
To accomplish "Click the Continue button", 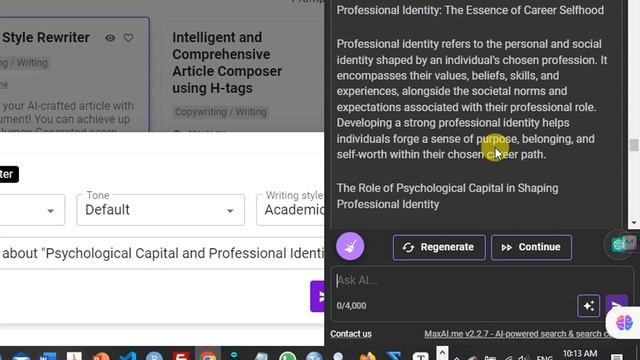I will [x=531, y=247].
